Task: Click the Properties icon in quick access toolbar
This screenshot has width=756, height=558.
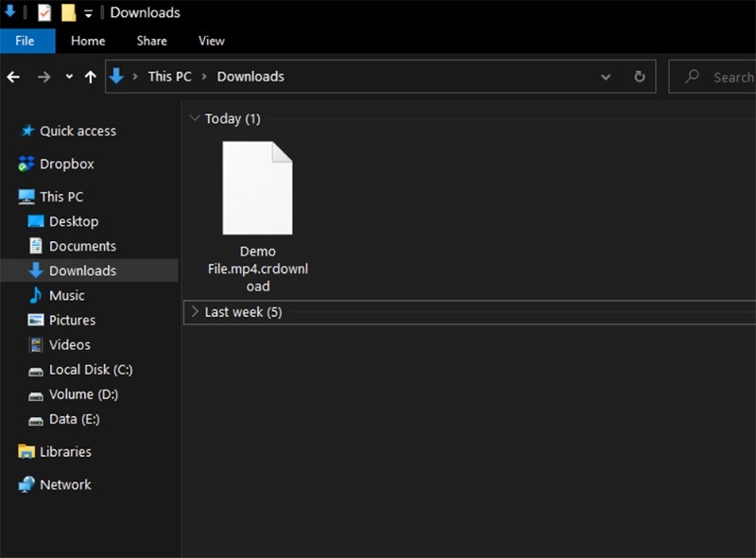Action: point(43,12)
